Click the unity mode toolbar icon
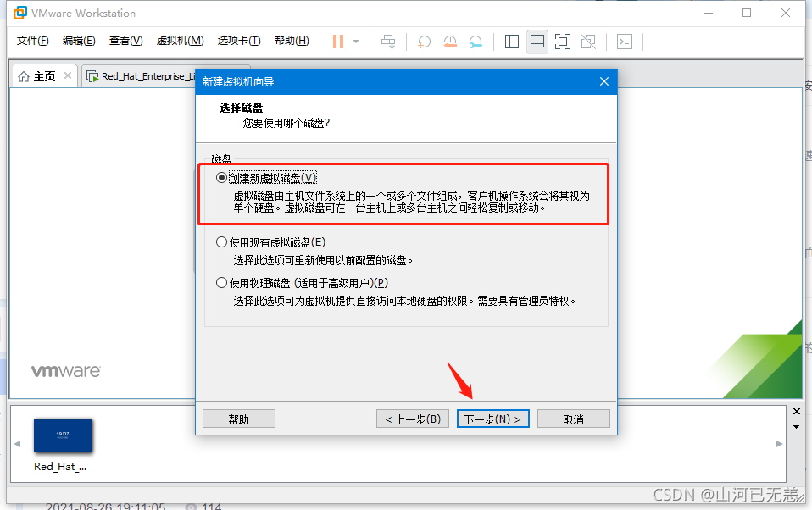Image resolution: width=812 pixels, height=510 pixels. pyautogui.click(x=588, y=42)
